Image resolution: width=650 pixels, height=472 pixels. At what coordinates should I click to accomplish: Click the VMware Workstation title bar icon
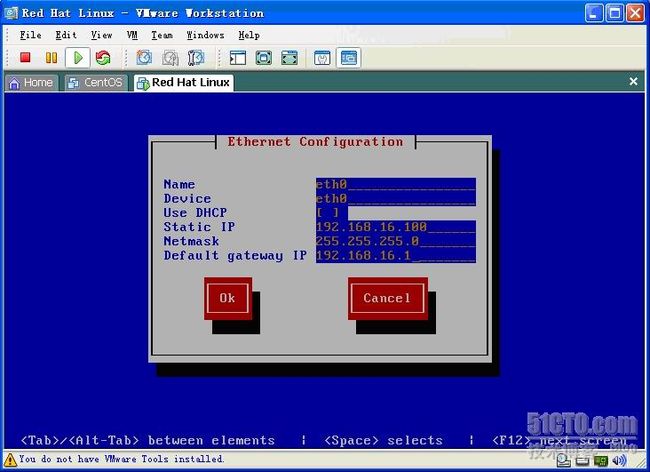pos(11,13)
